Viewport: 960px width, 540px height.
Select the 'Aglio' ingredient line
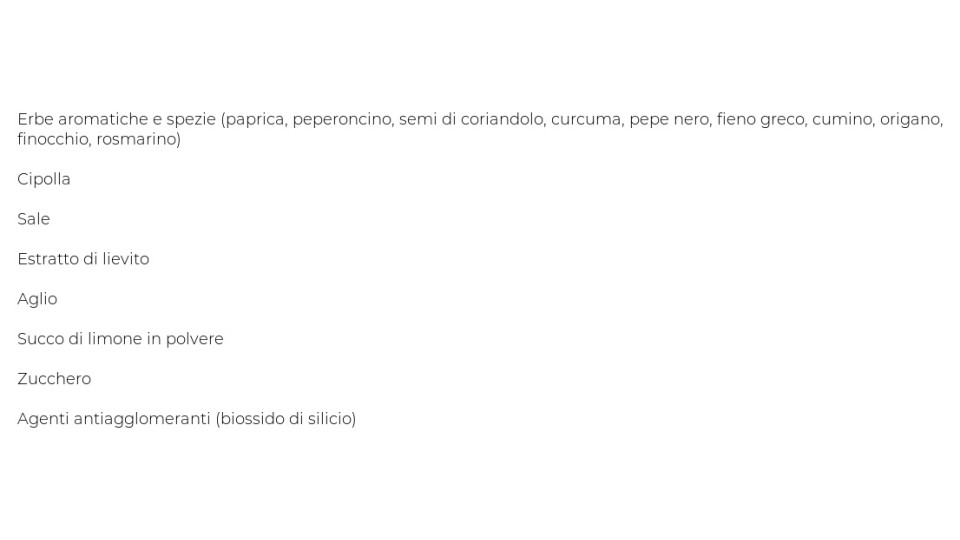point(37,299)
